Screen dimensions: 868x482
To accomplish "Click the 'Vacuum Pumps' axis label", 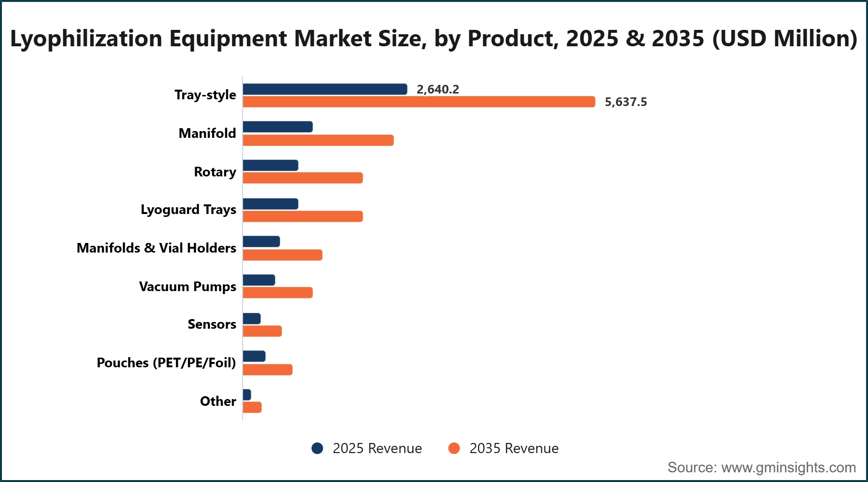I will pyautogui.click(x=188, y=287).
